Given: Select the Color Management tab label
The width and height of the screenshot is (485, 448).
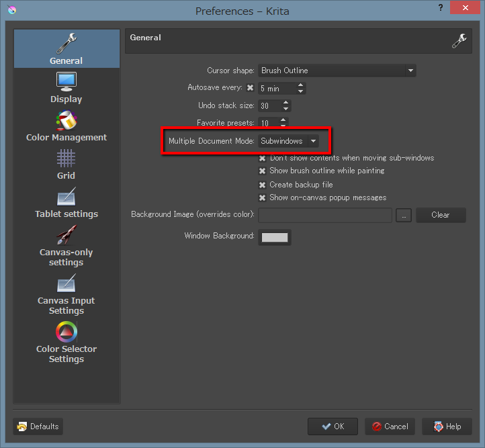Looking at the screenshot, I should pyautogui.click(x=67, y=137).
